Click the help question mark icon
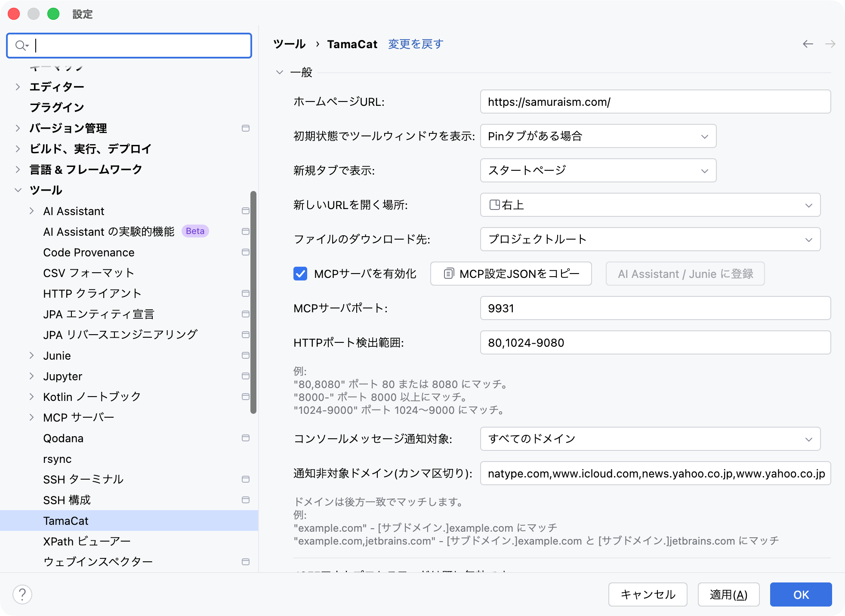This screenshot has height=616, width=845. coord(22,594)
